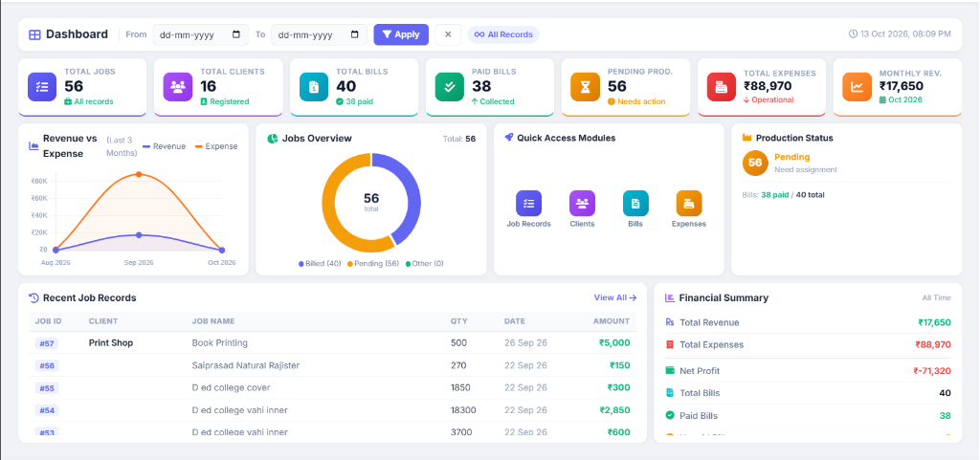Viewport: 980px width, 460px height.
Task: Click the Total Expenses receipt icon in summary
Action: [x=670, y=344]
